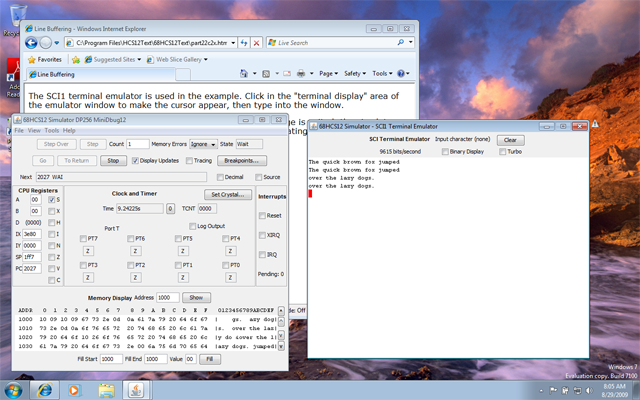Click the RSS Feeds icon in IE command bar
Screen dimensions: 640x400
pyautogui.click(x=266, y=73)
